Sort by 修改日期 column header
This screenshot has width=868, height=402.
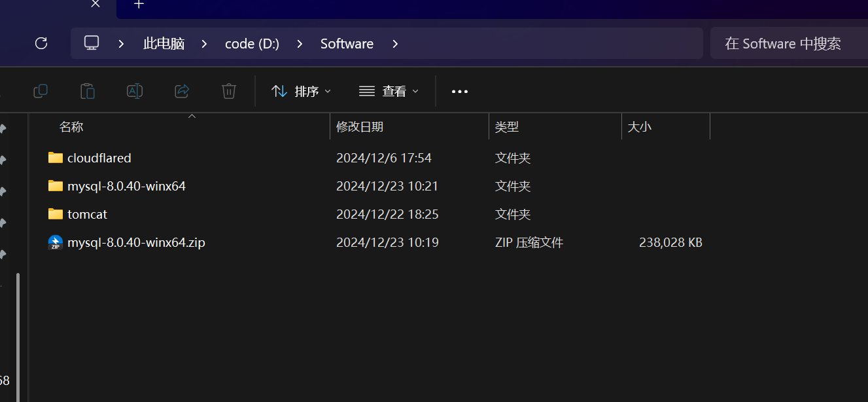coord(360,127)
